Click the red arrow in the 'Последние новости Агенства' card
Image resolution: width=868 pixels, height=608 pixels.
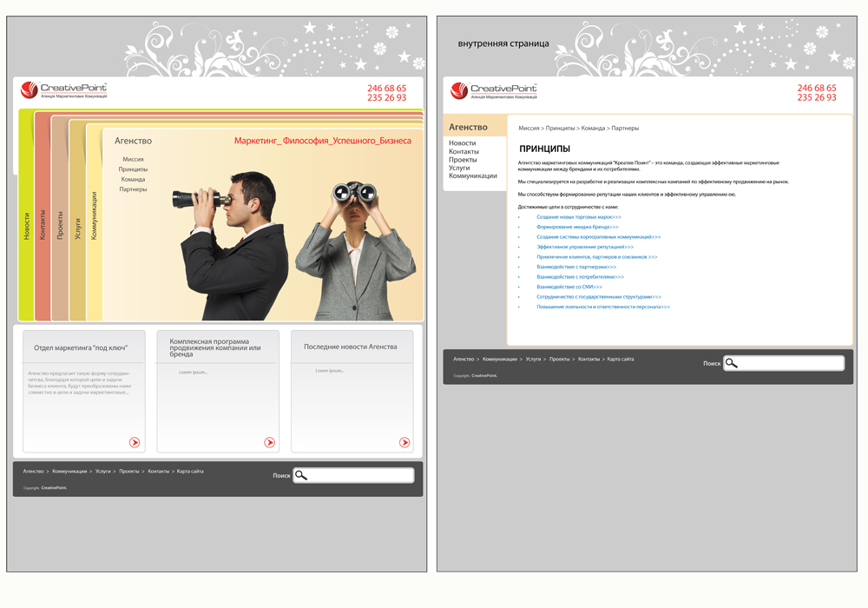404,442
